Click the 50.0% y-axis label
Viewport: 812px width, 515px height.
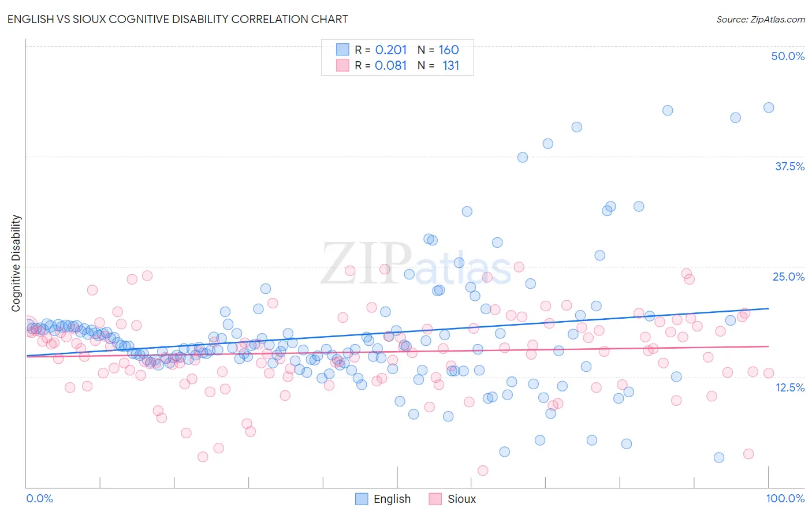(x=788, y=56)
